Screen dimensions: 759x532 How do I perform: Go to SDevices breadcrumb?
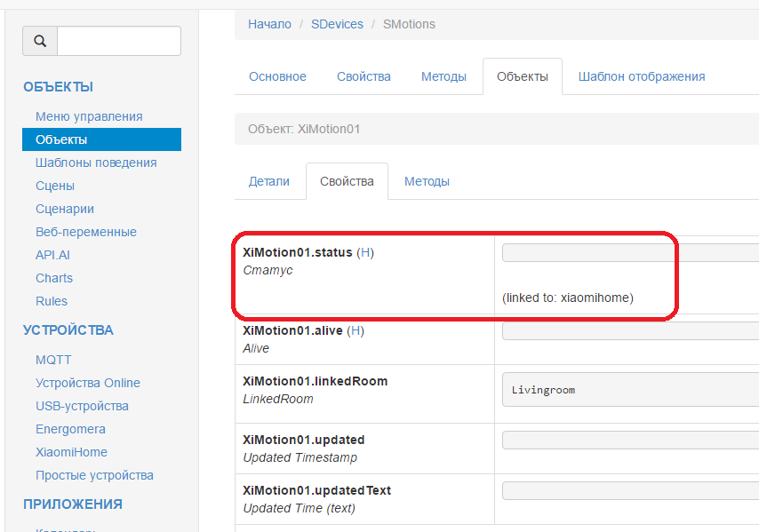(x=337, y=24)
